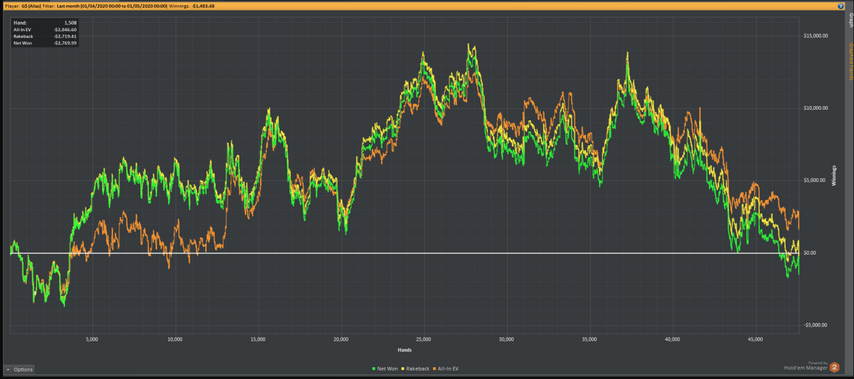854x379 pixels.
Task: Click the $5,000.00 y-axis label
Action: tap(816, 181)
